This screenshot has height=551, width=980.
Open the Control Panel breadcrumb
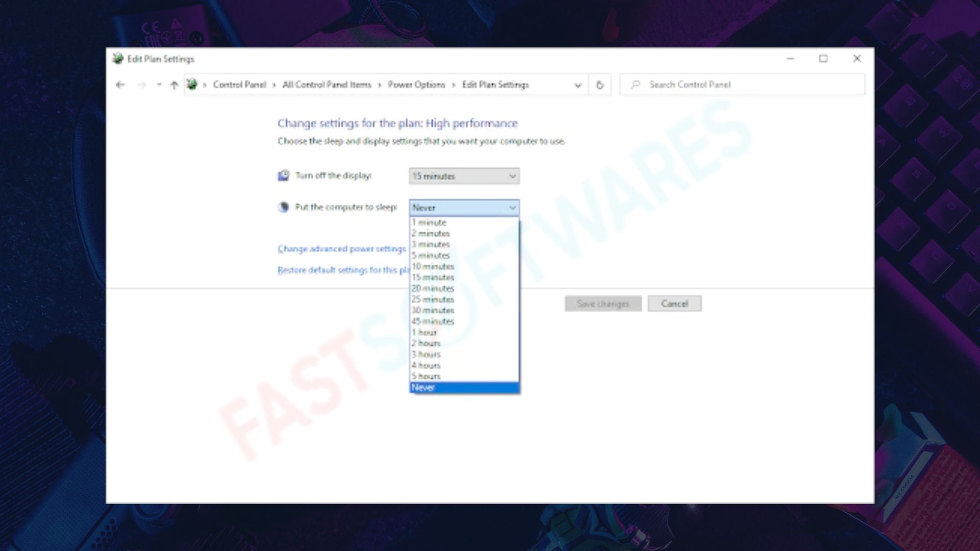coord(239,85)
